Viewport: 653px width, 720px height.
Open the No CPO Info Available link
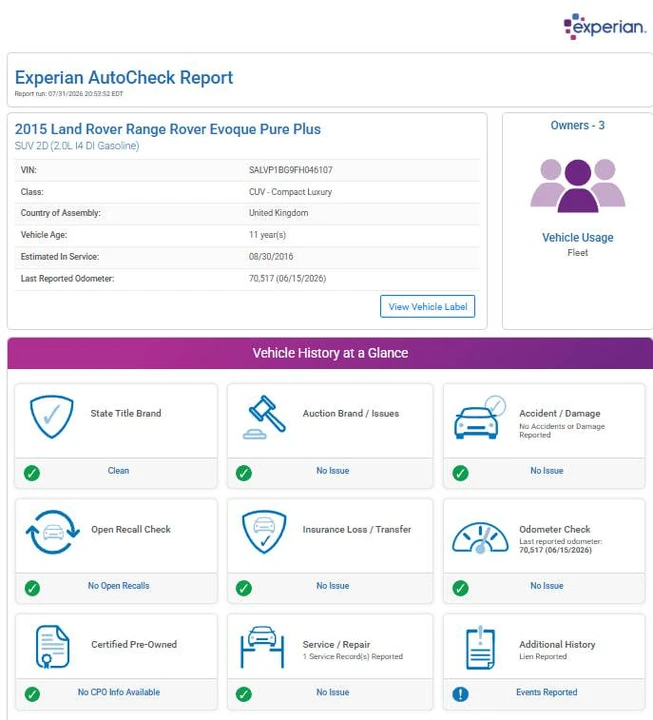pos(118,692)
